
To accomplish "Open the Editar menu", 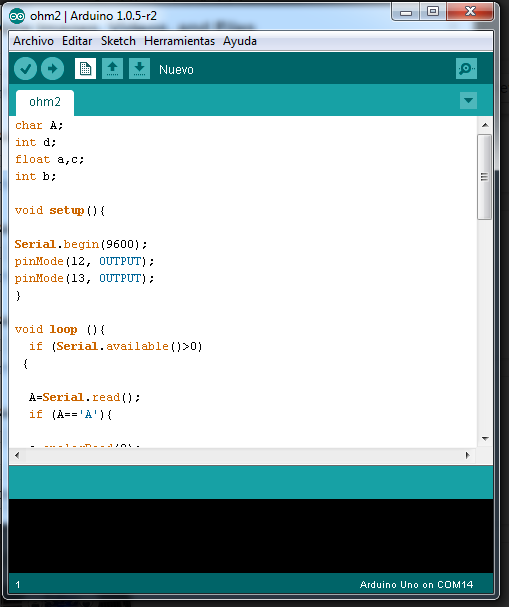I will coord(77,41).
